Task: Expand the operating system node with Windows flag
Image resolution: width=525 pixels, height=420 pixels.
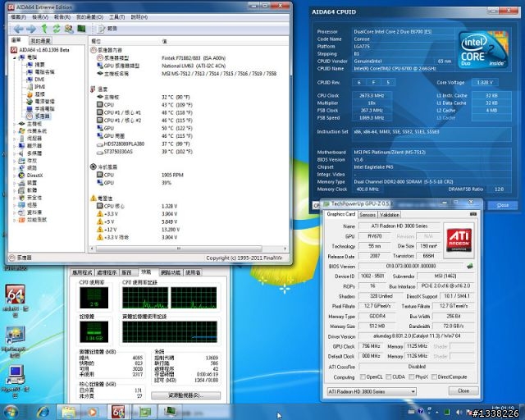Action: click(15, 131)
